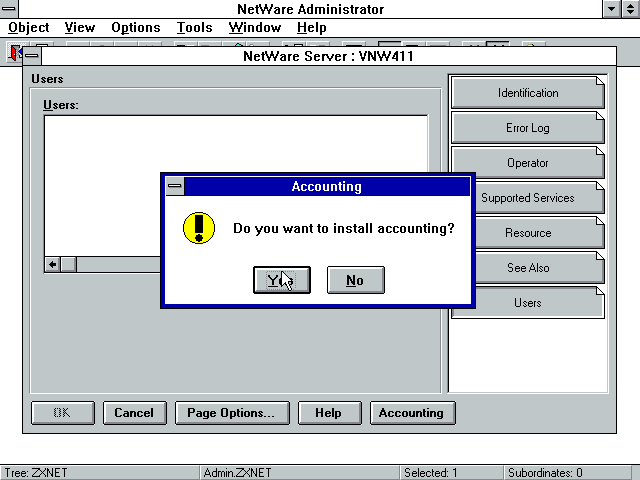This screenshot has height=480, width=640.
Task: Click the NetWare Server : VNW411 title bar
Action: pos(329,56)
